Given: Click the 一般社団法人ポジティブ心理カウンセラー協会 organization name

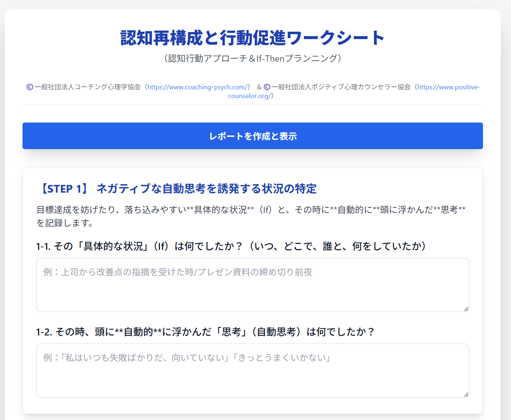Looking at the screenshot, I should 341,87.
